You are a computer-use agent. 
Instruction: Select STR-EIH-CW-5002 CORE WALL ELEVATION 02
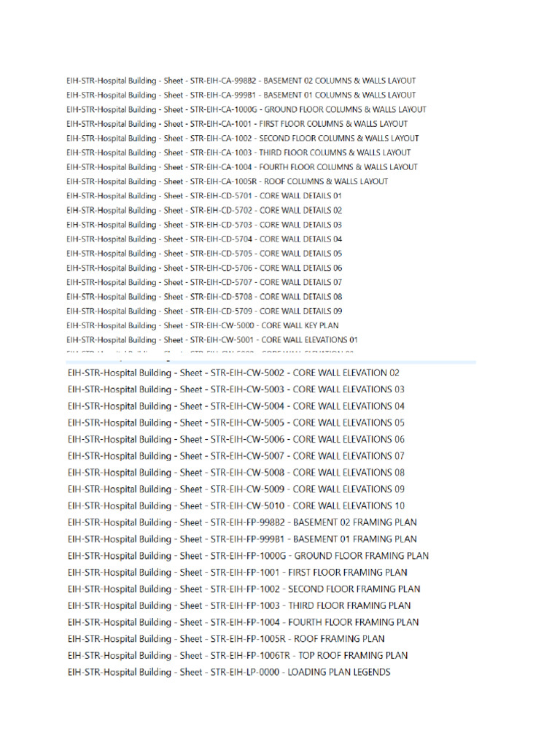point(233,373)
